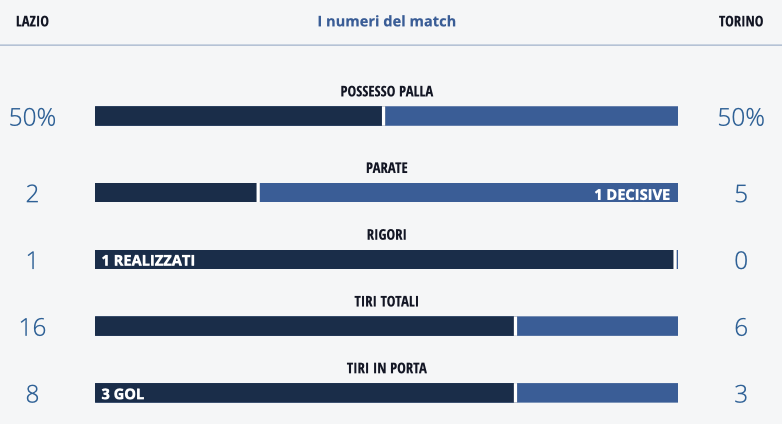The height and width of the screenshot is (424, 782).
Task: Click the TORINO team header
Action: 741,21
